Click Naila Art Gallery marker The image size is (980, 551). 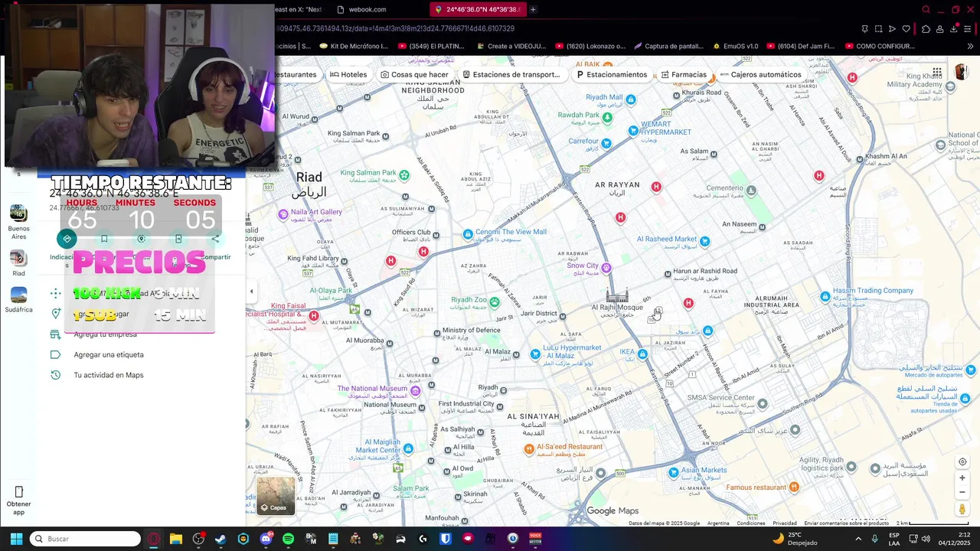point(283,214)
